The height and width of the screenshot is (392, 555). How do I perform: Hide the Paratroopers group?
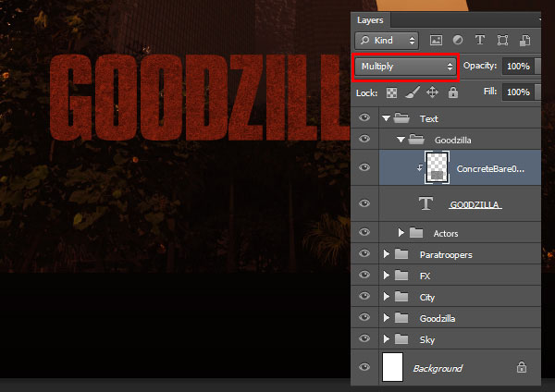364,253
